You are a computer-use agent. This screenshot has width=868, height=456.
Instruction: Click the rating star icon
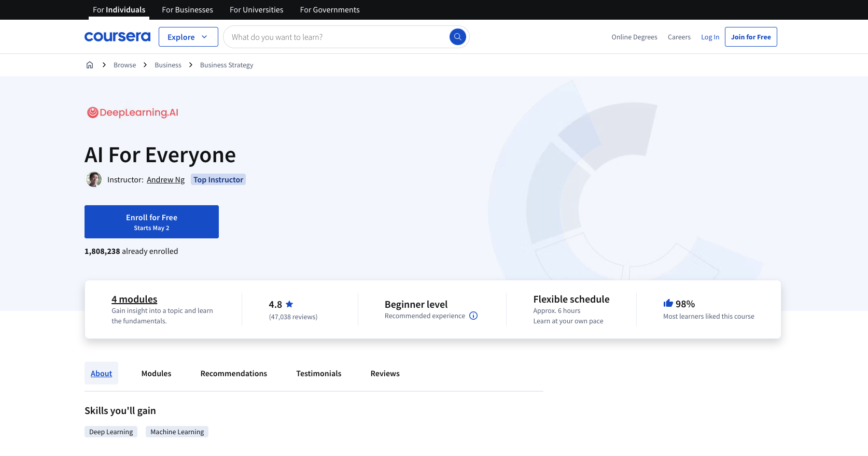point(289,304)
